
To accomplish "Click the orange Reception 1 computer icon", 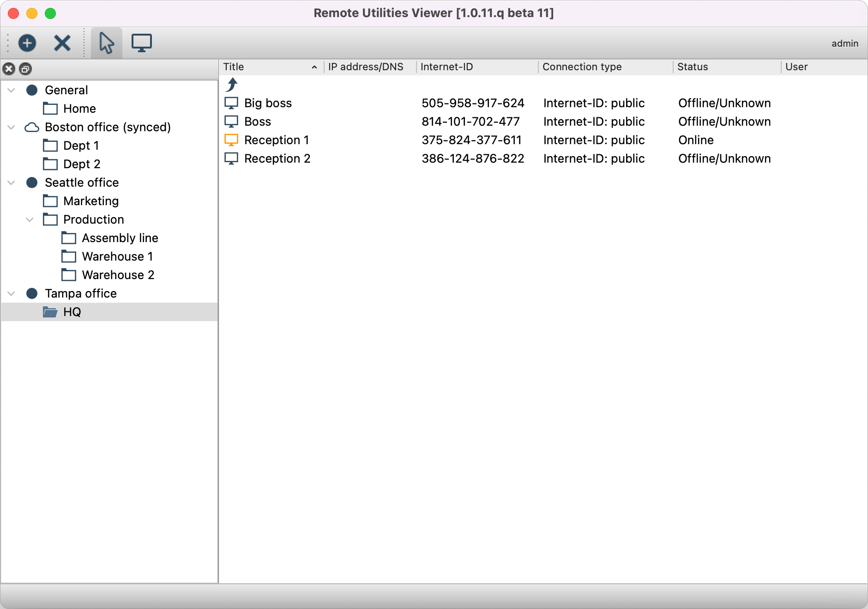I will 231,140.
